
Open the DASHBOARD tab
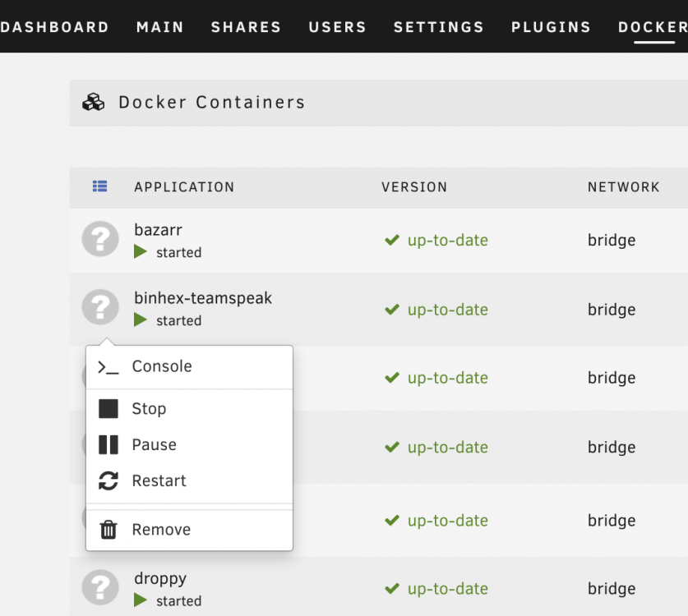point(54,27)
